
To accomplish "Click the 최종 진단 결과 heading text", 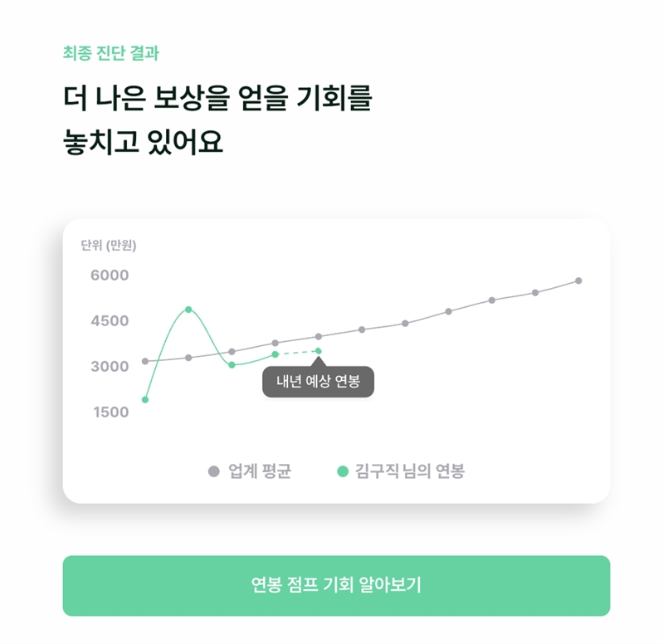I will (x=111, y=53).
